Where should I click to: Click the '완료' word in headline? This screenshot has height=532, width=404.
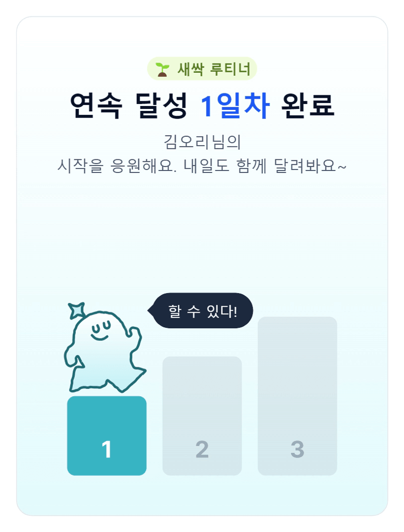(x=308, y=106)
